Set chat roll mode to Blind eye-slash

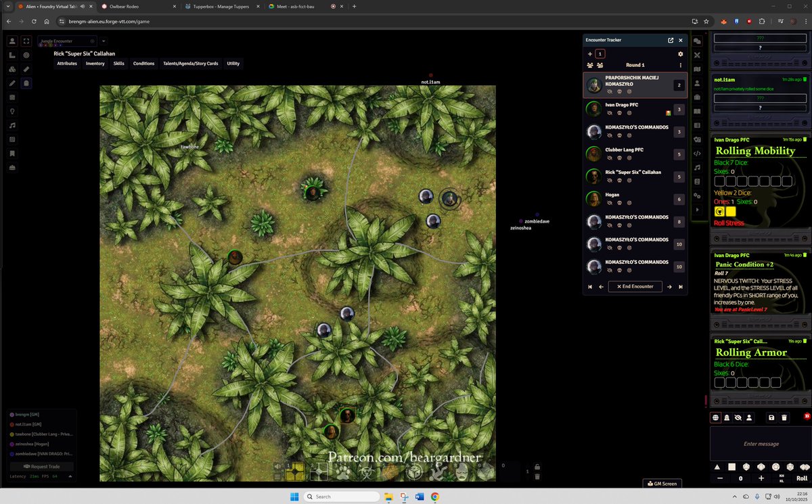click(738, 417)
